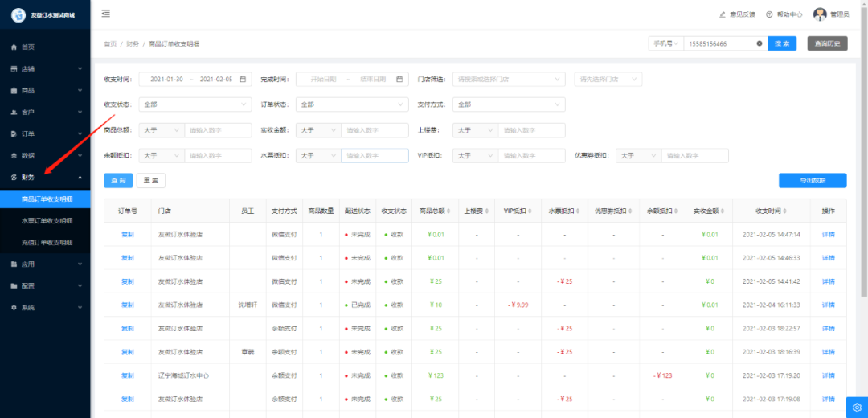Open 实收金额 comparison dropdown 大于
Screen dimensions: 868x418
[x=318, y=130]
